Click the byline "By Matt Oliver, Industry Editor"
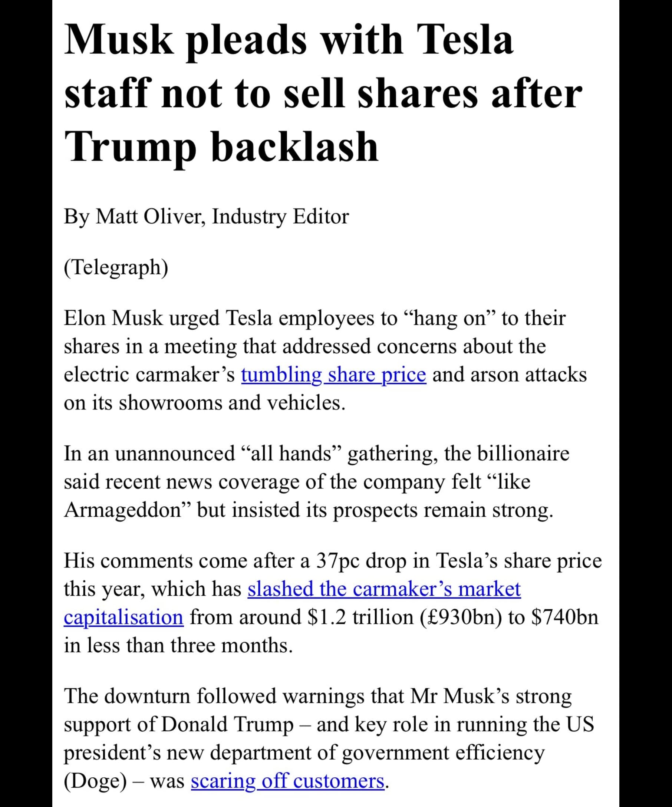 pos(206,216)
